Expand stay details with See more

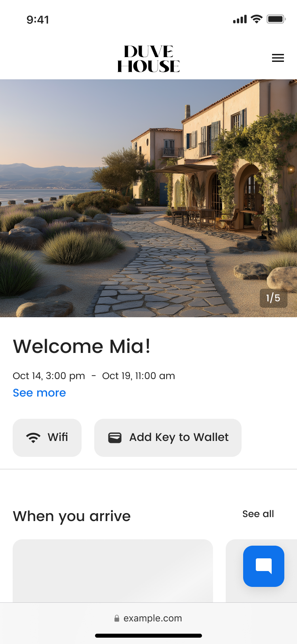pos(39,393)
